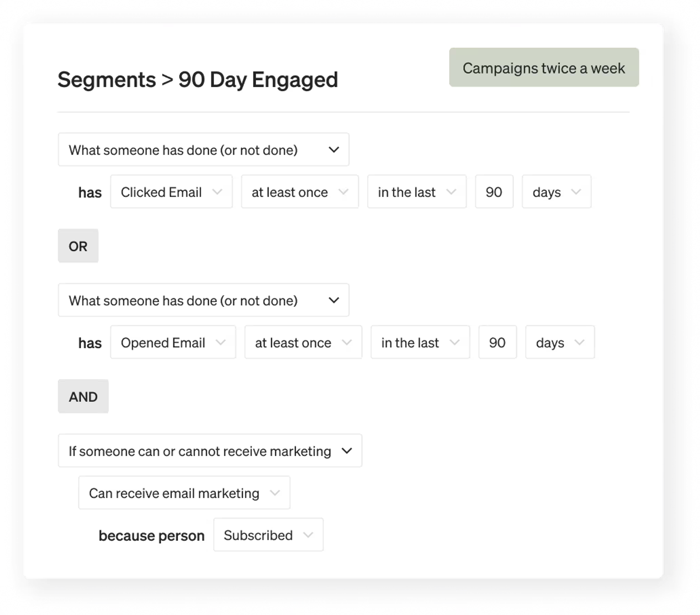Screen dimensions: 700x615
Task: Click the 90 field in Clicked Email row
Action: [494, 192]
